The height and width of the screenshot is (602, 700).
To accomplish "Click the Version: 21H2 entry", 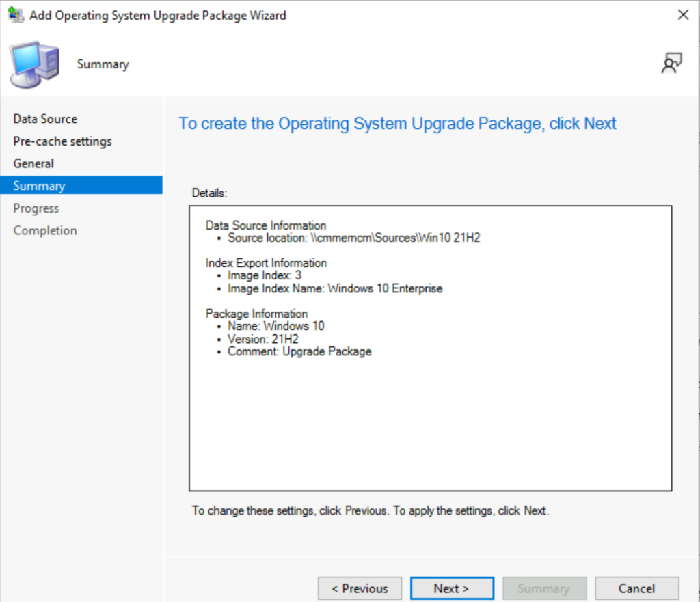I will 263,339.
